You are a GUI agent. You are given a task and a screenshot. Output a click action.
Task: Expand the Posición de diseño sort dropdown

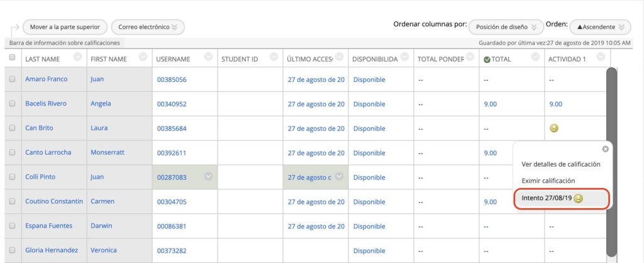pos(506,27)
